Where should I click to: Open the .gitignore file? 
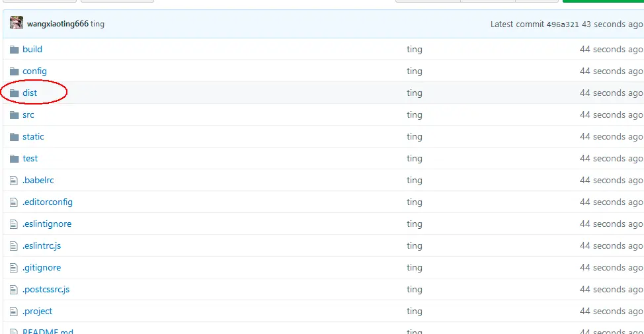(x=42, y=267)
